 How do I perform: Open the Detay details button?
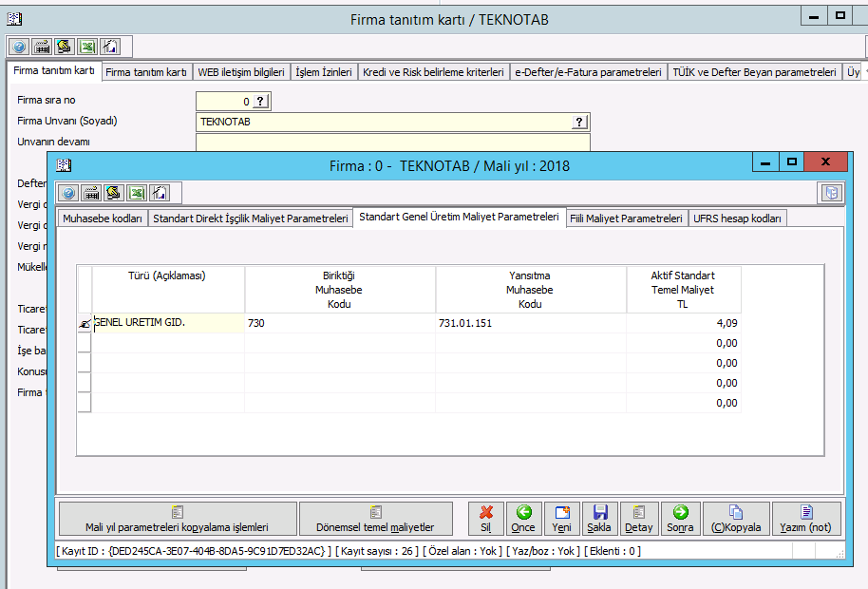(639, 519)
